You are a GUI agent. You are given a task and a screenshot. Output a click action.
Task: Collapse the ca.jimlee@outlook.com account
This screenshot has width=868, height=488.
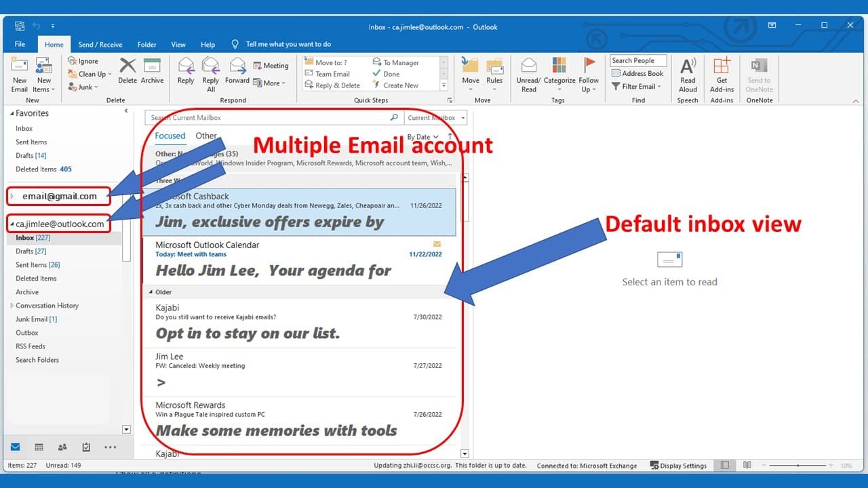[x=12, y=224]
